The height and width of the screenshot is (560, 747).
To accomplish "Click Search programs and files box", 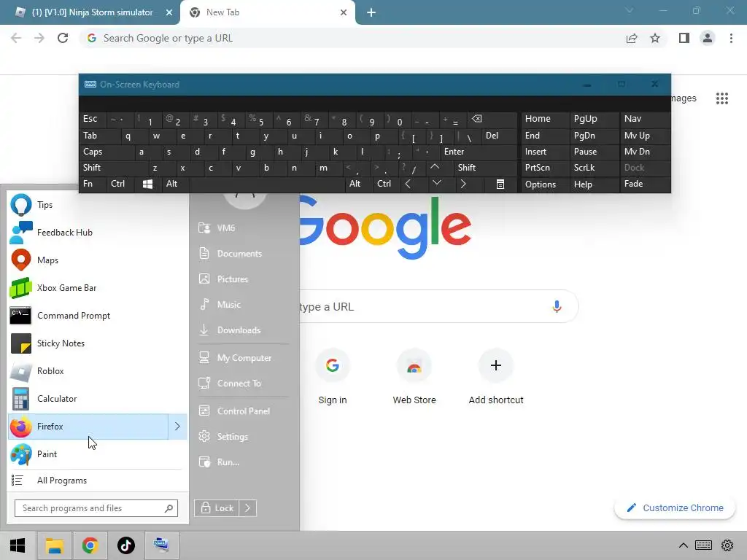I will (x=96, y=508).
